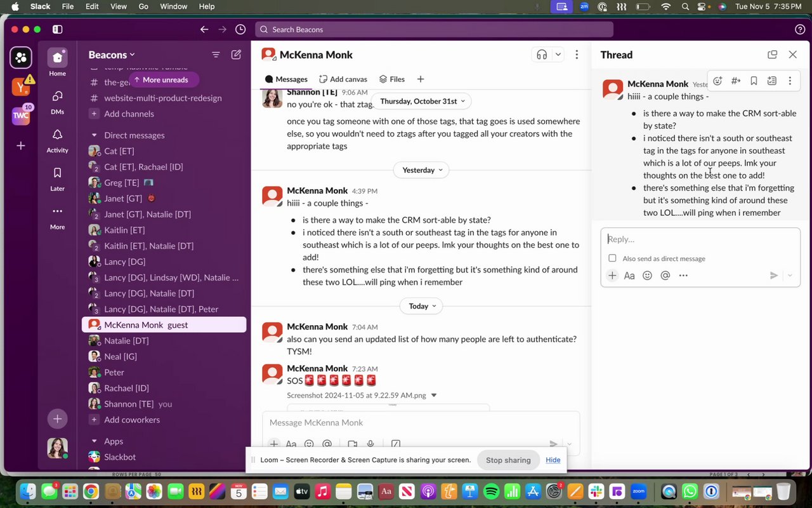Image resolution: width=812 pixels, height=508 pixels.
Task: Open Finder in the Dock
Action: 27,491
